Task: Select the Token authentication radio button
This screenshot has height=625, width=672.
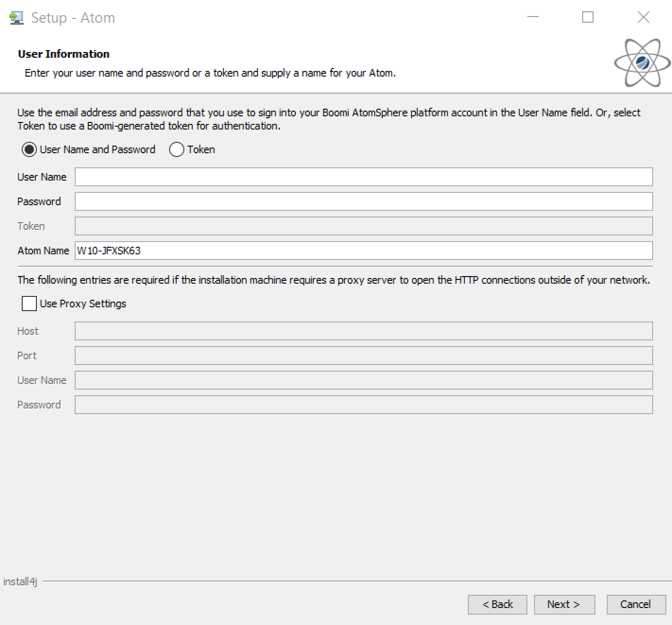Action: click(x=177, y=149)
